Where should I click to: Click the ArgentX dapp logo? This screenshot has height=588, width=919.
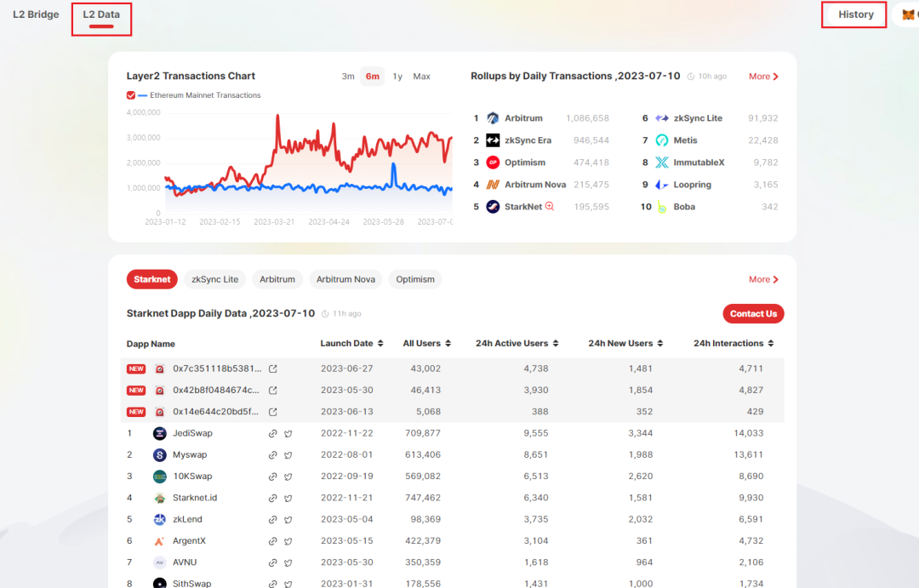tap(159, 541)
